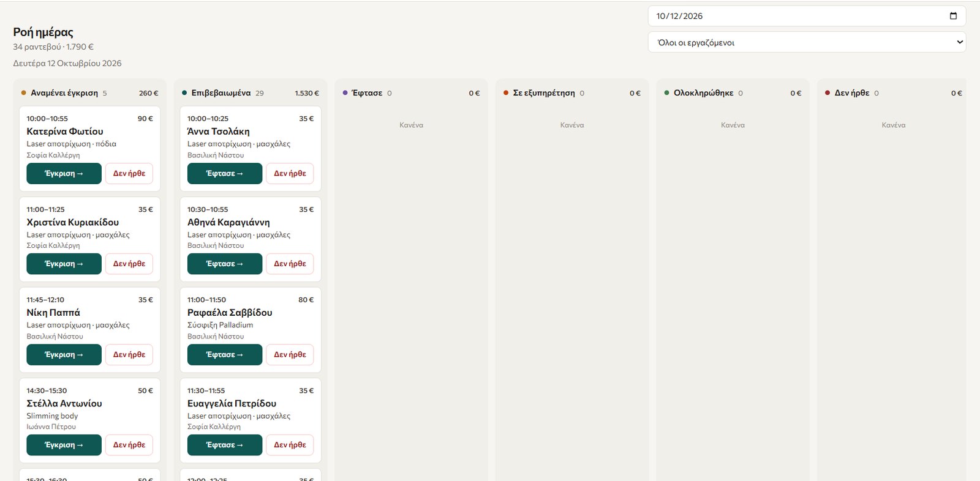Open Κατερίνα Φωτίου client name
The height and width of the screenshot is (481, 980).
(65, 132)
